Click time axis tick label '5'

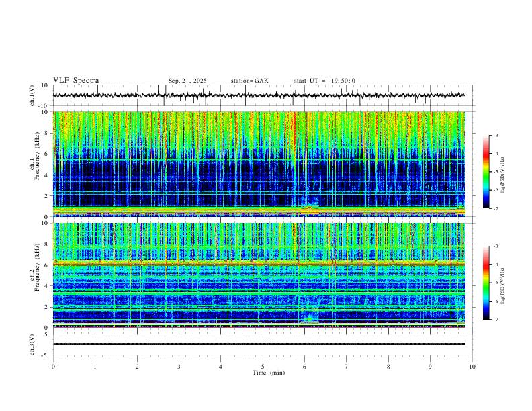[x=263, y=367]
